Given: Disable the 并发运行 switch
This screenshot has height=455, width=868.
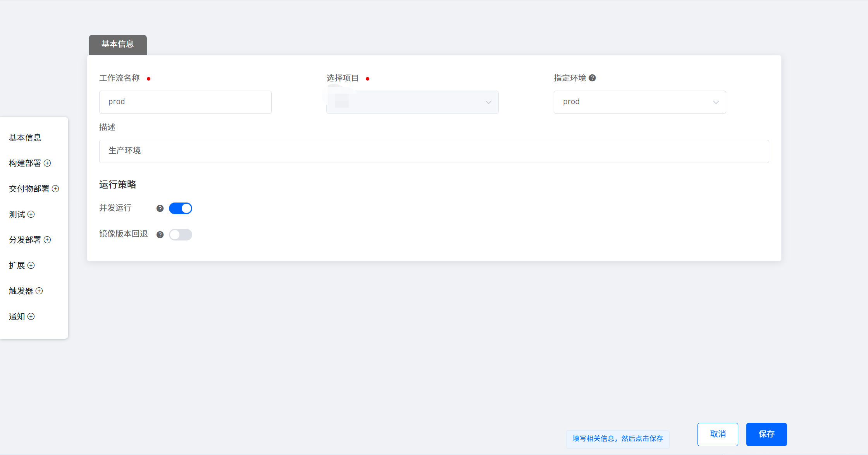Looking at the screenshot, I should (x=181, y=208).
